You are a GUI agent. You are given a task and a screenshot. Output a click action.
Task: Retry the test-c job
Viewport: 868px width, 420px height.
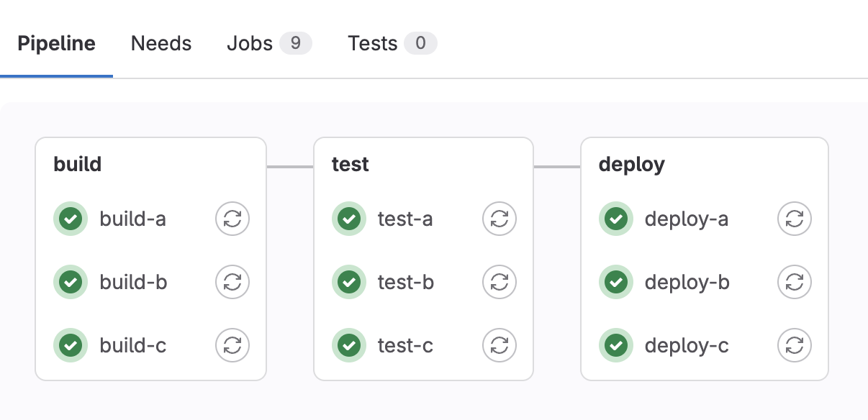coord(499,345)
